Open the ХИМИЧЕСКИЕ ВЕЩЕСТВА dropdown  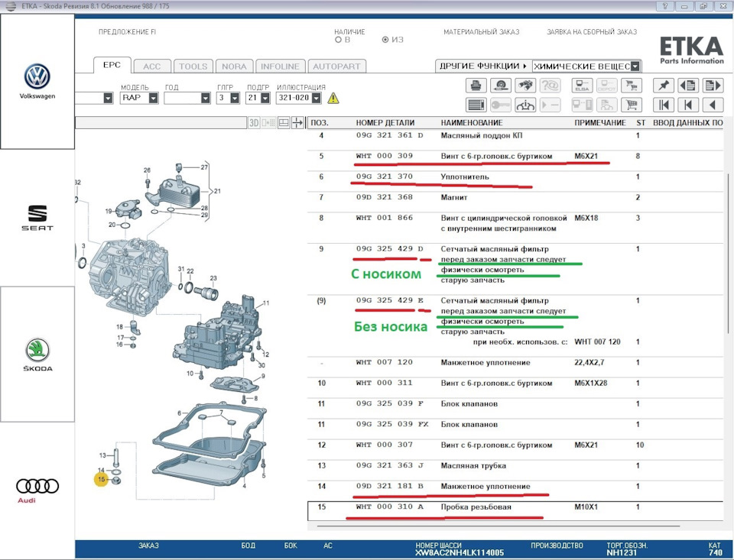point(635,66)
